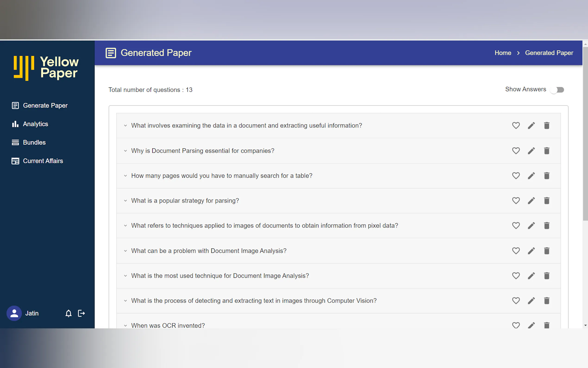Click pencil icon for 'When was OCR invented?'

tap(531, 325)
